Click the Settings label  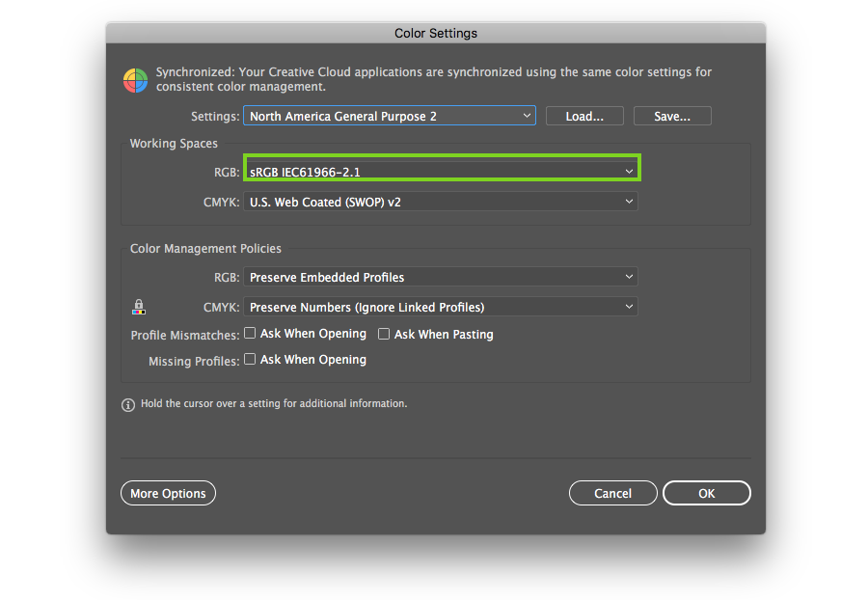[215, 116]
